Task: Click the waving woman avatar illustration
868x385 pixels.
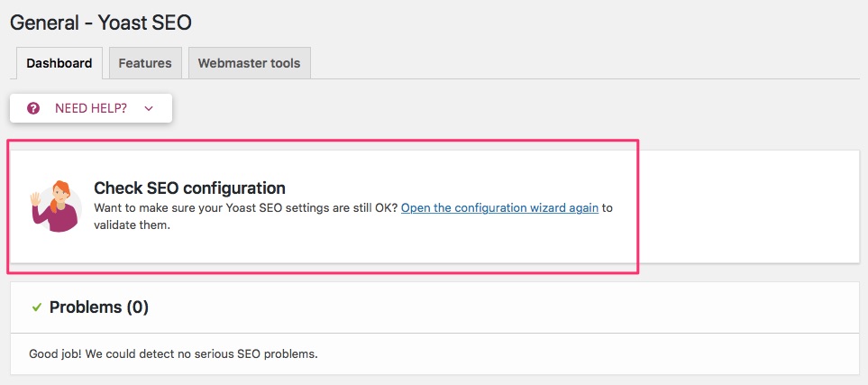Action: coord(55,206)
